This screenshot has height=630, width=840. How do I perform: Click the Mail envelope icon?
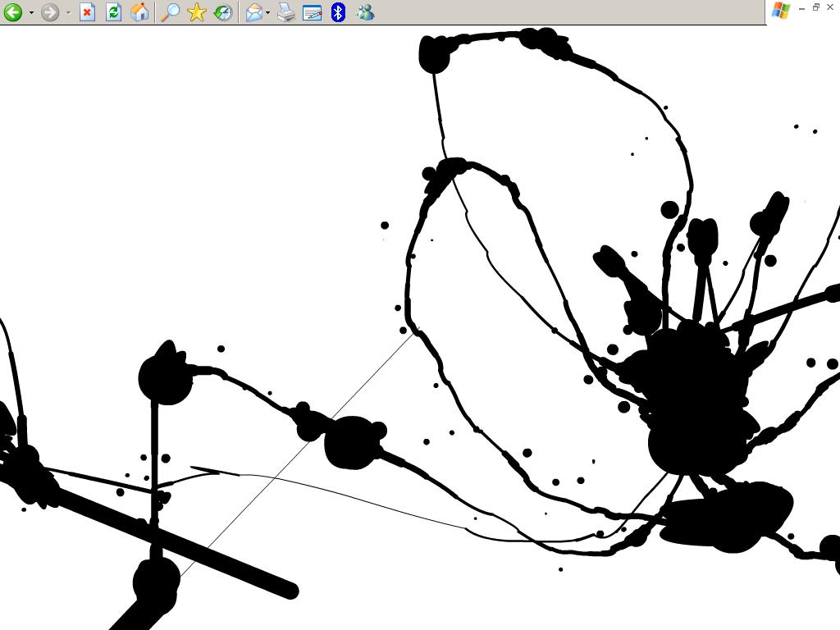pyautogui.click(x=254, y=12)
